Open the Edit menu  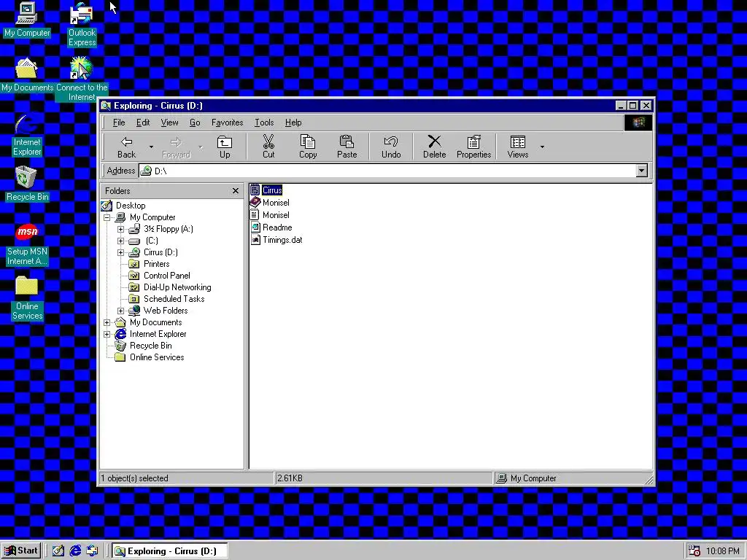[143, 122]
